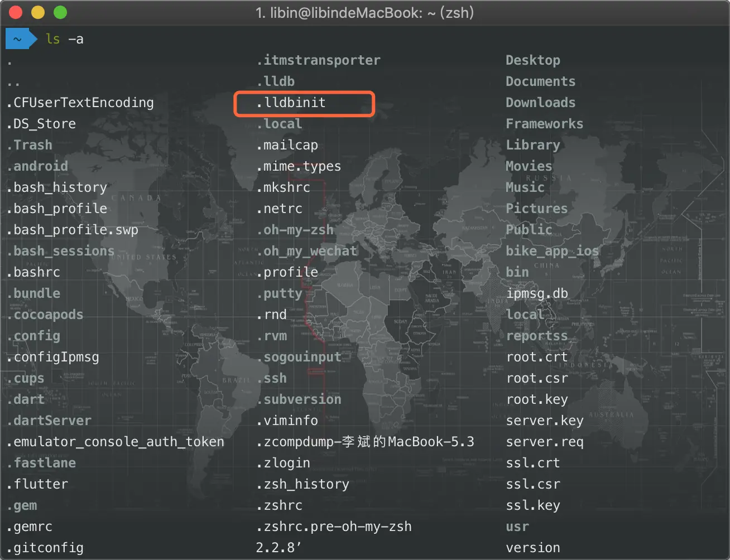The height and width of the screenshot is (560, 730).
Task: Click the ssl.csr file entry
Action: click(x=533, y=484)
